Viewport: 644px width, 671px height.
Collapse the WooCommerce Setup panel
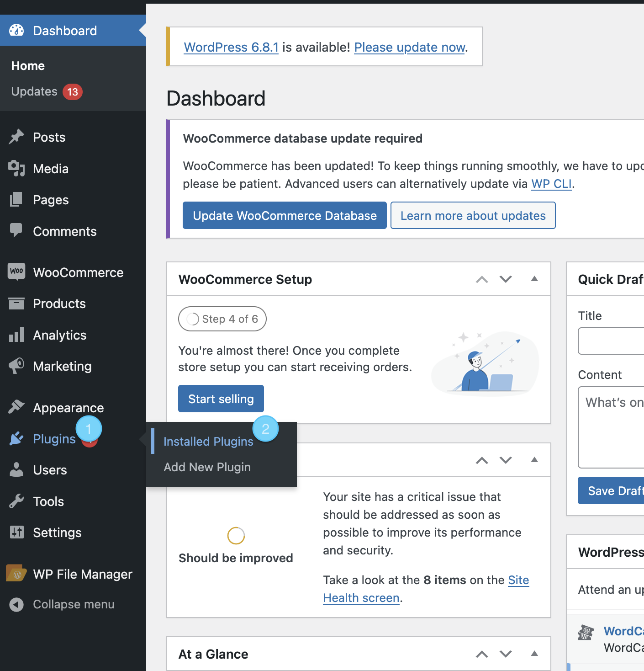point(534,279)
